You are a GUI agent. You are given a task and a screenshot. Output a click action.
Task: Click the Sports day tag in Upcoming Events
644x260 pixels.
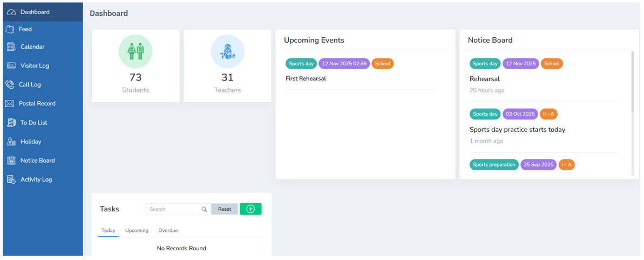click(301, 64)
